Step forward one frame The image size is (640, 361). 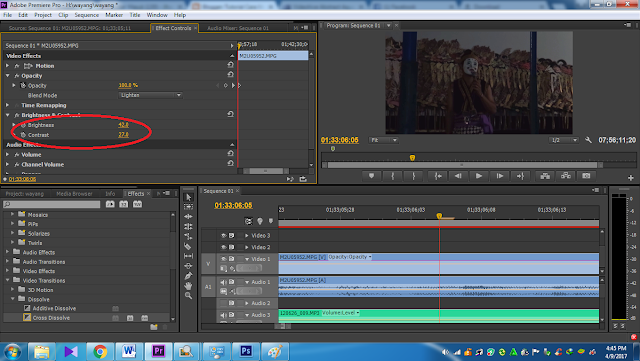click(x=500, y=176)
